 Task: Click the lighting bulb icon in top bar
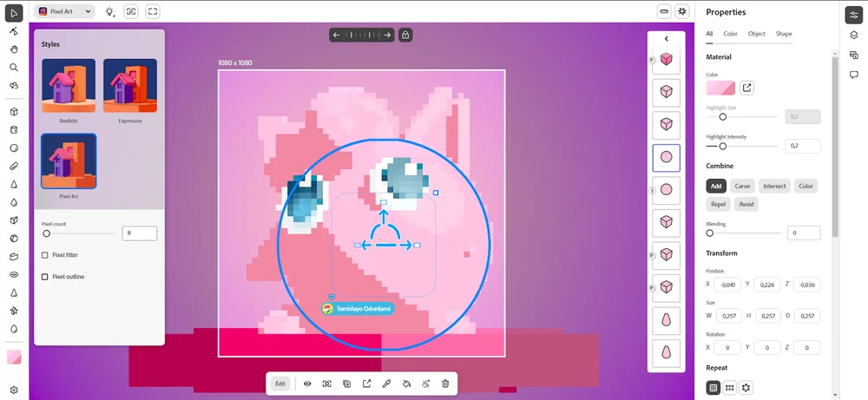click(109, 11)
